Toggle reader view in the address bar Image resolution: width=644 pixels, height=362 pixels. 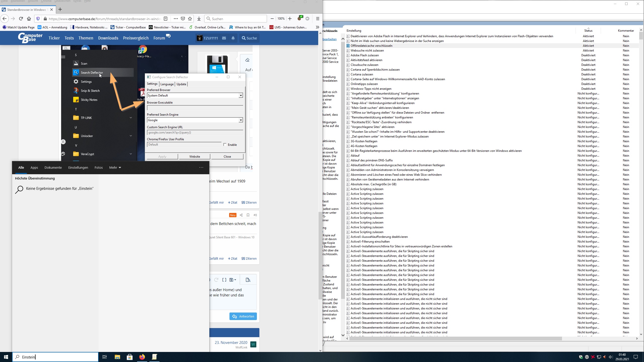click(x=166, y=19)
